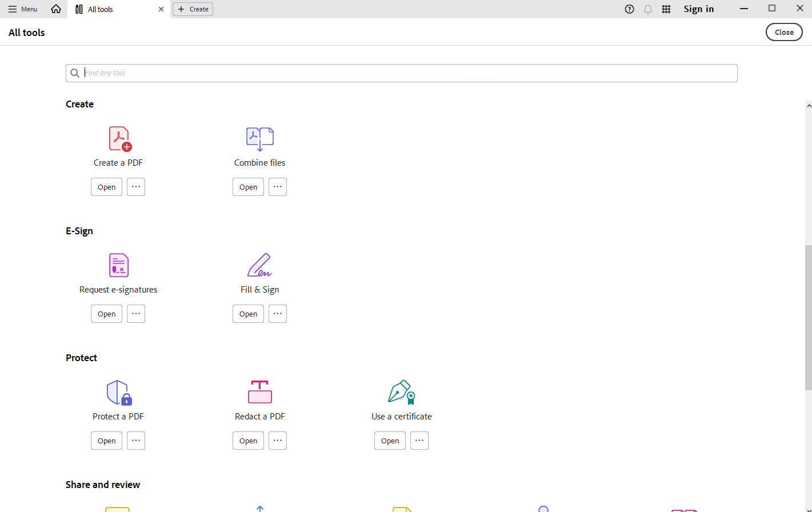Expand more options for Fill & Sign
Image resolution: width=812 pixels, height=512 pixels.
[278, 314]
